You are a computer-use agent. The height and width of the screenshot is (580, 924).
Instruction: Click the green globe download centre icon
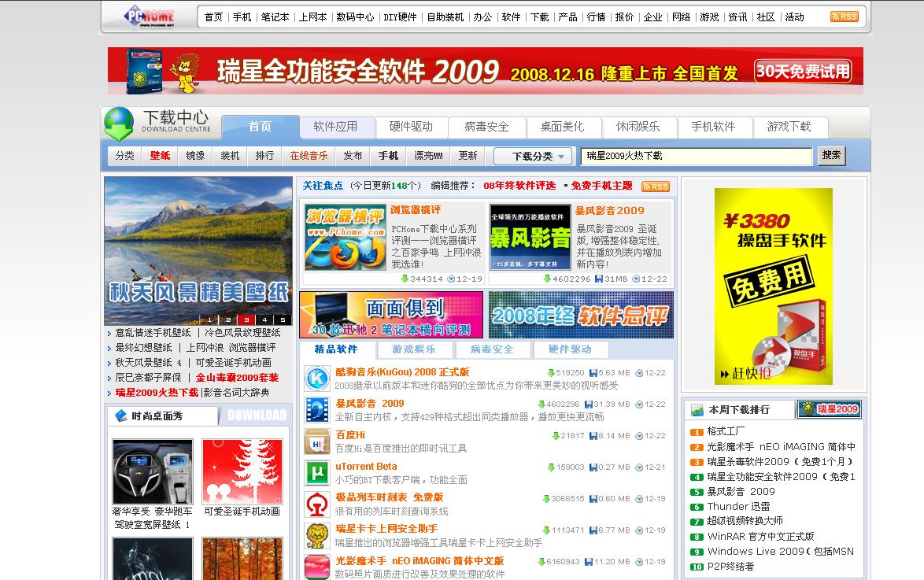[x=119, y=124]
